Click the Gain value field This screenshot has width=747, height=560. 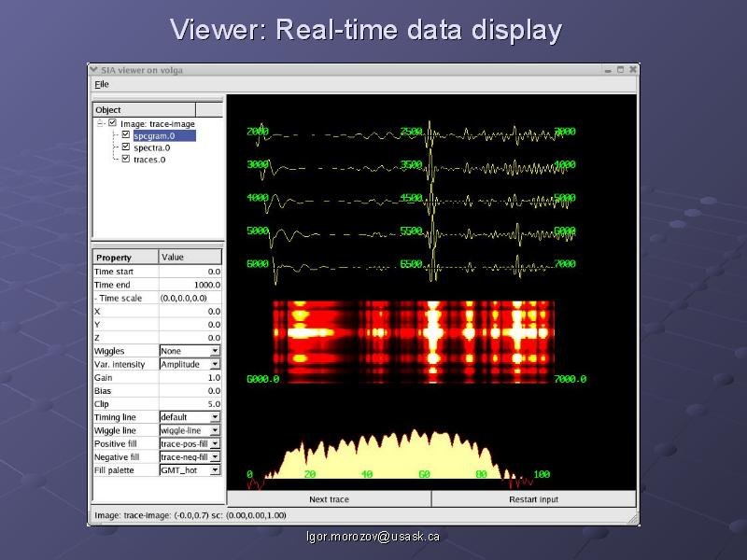click(190, 378)
